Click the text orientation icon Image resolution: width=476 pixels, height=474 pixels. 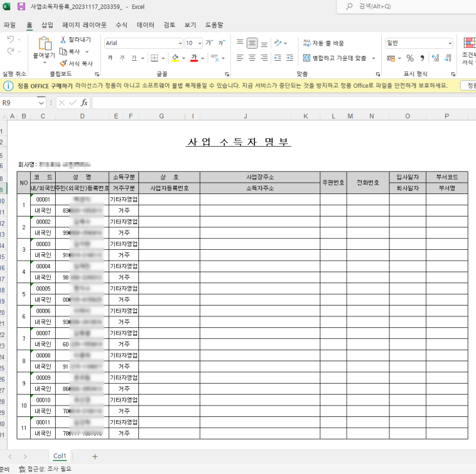pyautogui.click(x=277, y=43)
